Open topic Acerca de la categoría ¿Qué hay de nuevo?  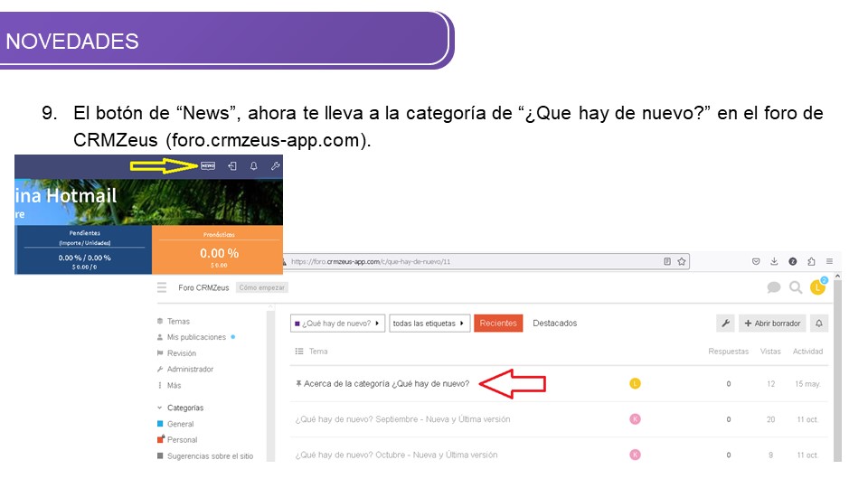[386, 383]
